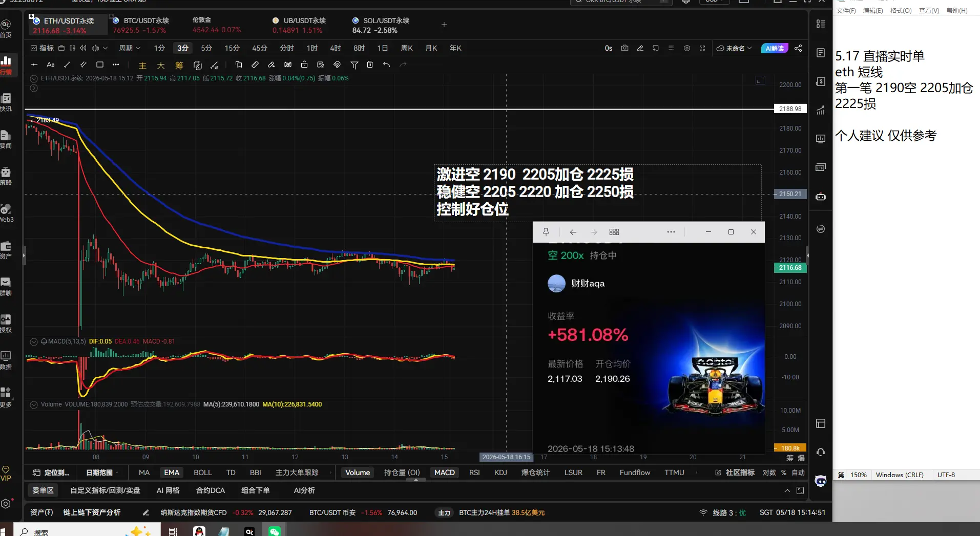Select the 15分 timeframe
This screenshot has height=536, width=980.
pos(232,48)
